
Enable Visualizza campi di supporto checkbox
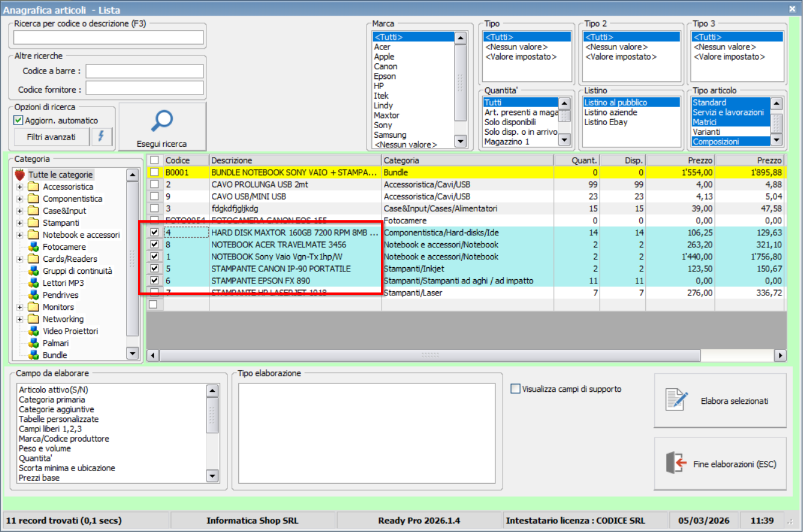point(515,389)
